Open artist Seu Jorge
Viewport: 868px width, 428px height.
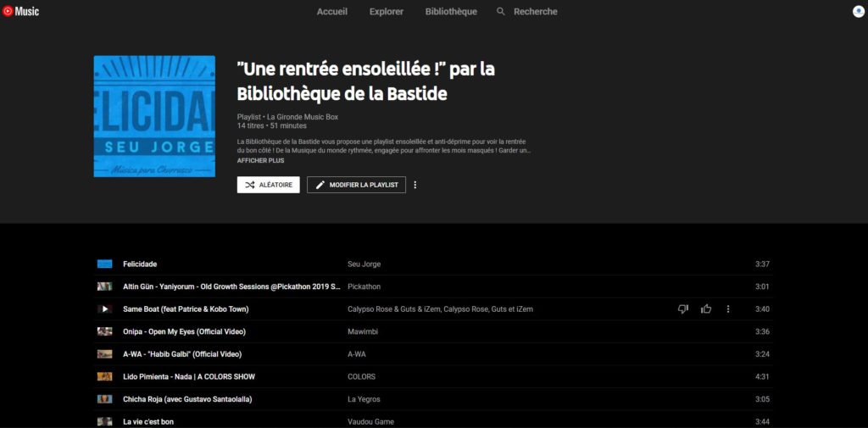(364, 264)
